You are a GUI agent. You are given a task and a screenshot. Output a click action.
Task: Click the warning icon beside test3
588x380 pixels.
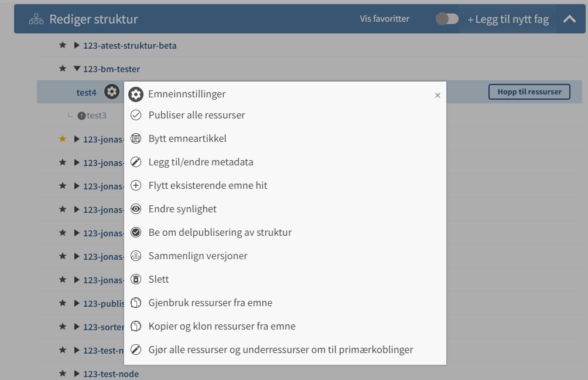click(81, 116)
